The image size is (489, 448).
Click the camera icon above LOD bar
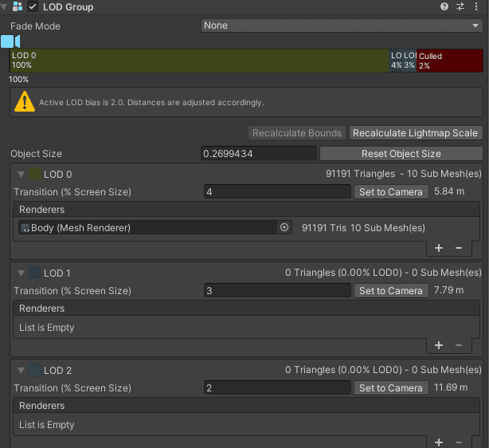[x=10, y=41]
